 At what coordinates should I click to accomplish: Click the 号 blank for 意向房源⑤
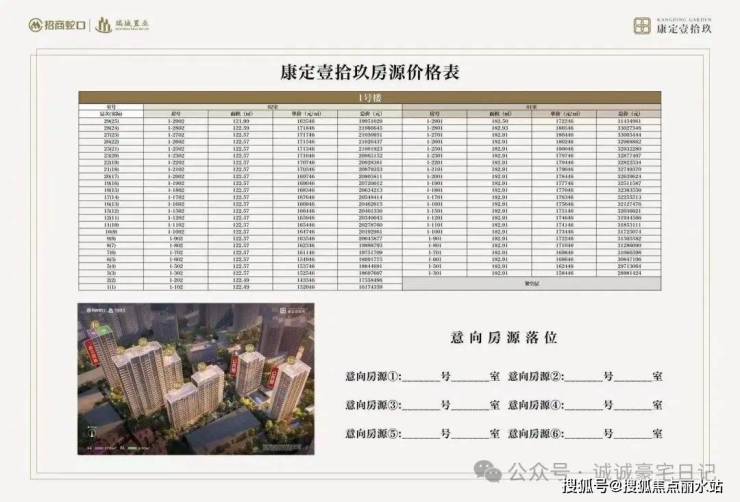click(x=421, y=434)
